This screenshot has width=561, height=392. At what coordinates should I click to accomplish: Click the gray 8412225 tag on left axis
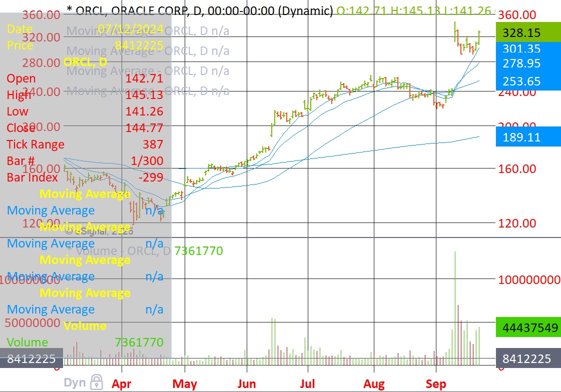[32, 359]
